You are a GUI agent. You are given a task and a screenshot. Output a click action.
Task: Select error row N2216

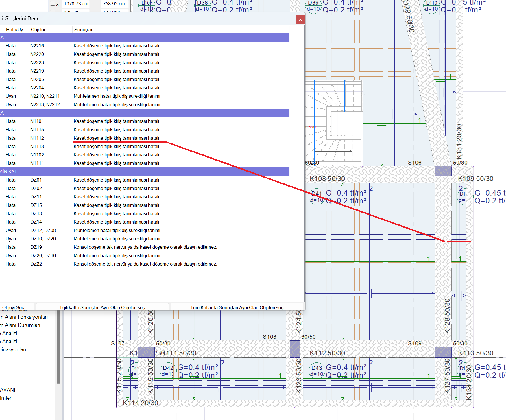click(145, 46)
